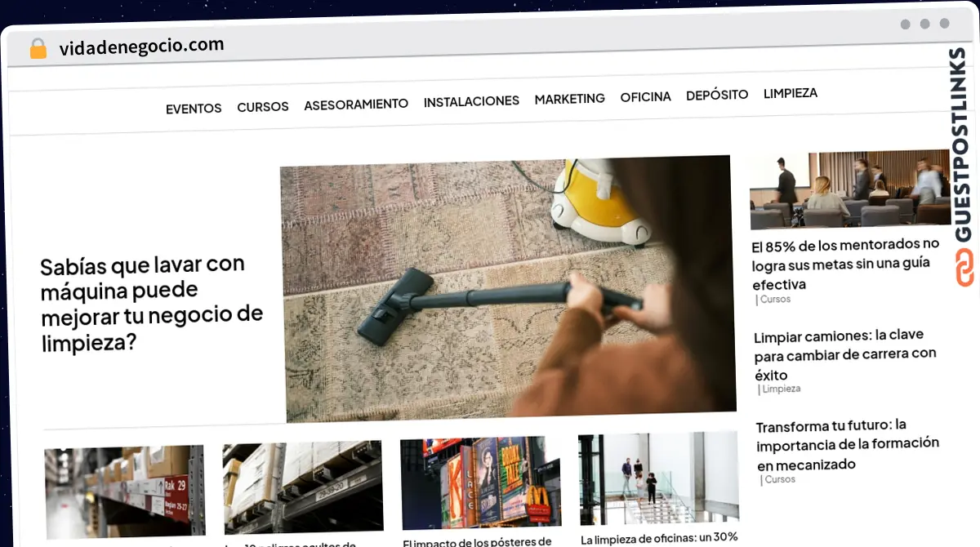Image resolution: width=980 pixels, height=547 pixels.
Task: Click Cursos tag under mecanizado article
Action: point(778,479)
